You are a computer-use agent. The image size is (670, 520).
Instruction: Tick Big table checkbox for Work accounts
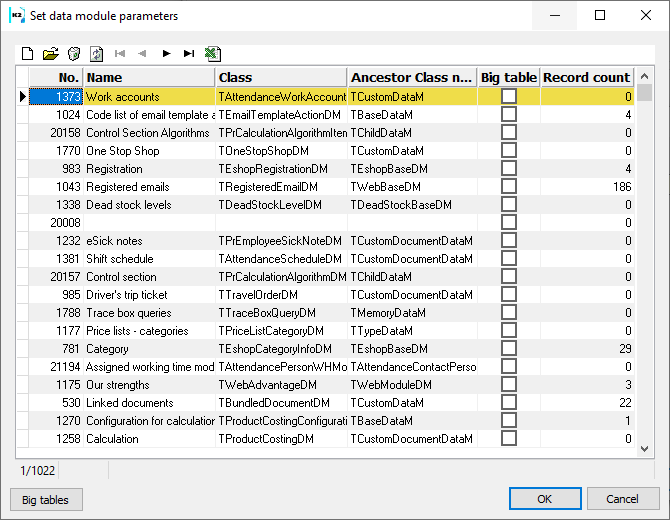(x=508, y=96)
